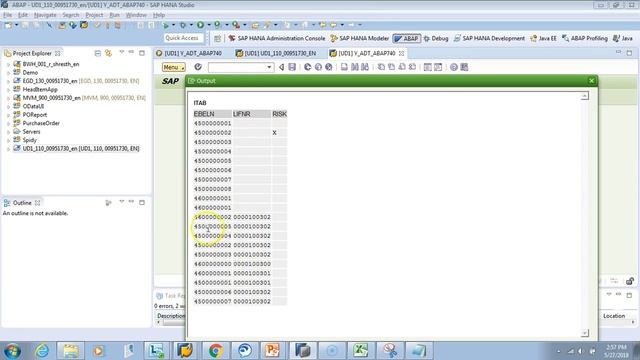Click the SAP GUI Customize Layout icon
This screenshot has width=640, height=360.
(x=464, y=67)
